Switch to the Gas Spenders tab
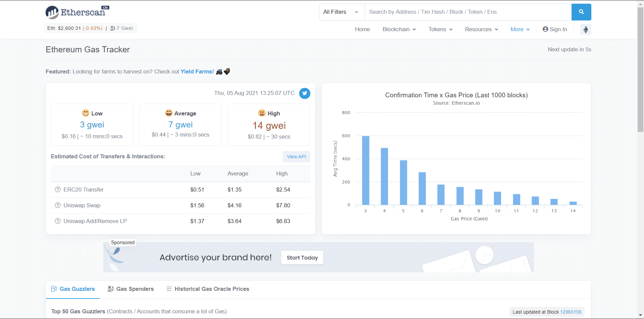 coord(130,289)
